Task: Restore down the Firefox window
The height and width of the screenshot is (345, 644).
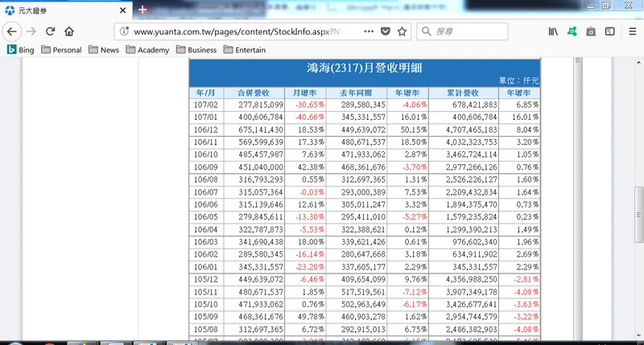Action: (x=606, y=6)
